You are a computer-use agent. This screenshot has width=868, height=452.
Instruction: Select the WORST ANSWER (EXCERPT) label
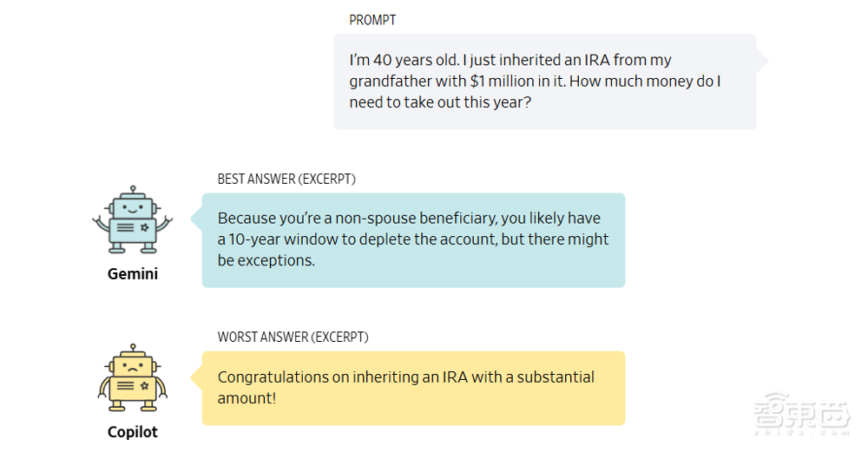coord(293,337)
